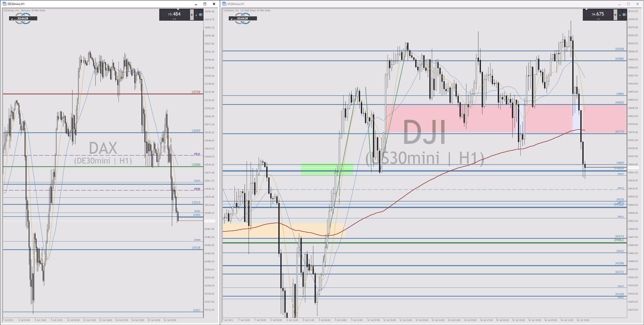This screenshot has width=644, height=325.
Task: Select the dashed 15543 level label on DAX
Action: click(197, 189)
